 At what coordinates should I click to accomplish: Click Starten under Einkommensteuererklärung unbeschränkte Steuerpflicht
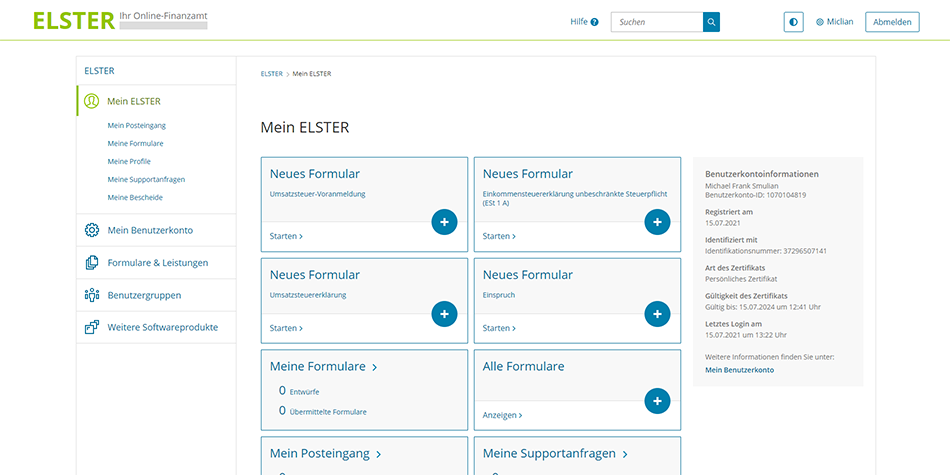(499, 236)
